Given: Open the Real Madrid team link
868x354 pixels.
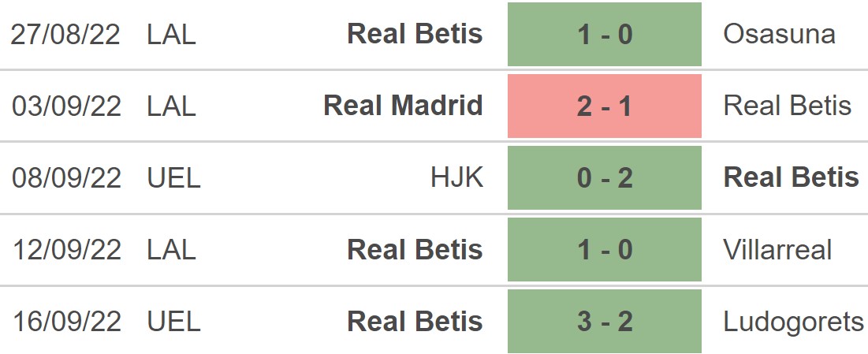Looking at the screenshot, I should click(x=403, y=106).
